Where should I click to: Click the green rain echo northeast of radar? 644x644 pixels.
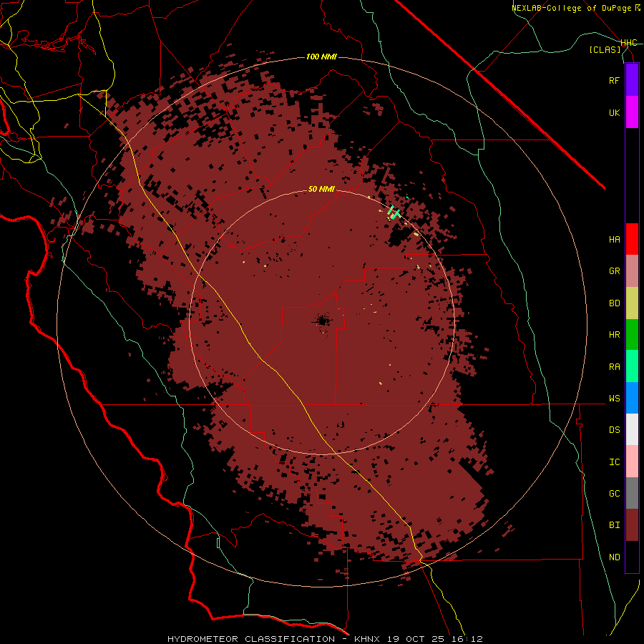click(394, 213)
